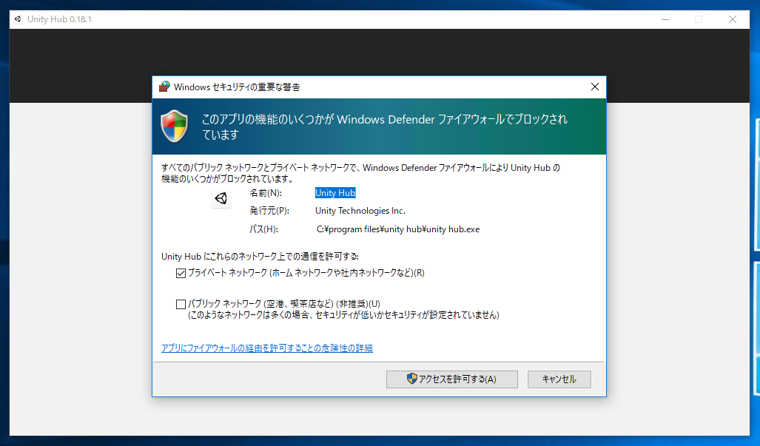Click the publisher text Unity Technologies Inc.

360,211
